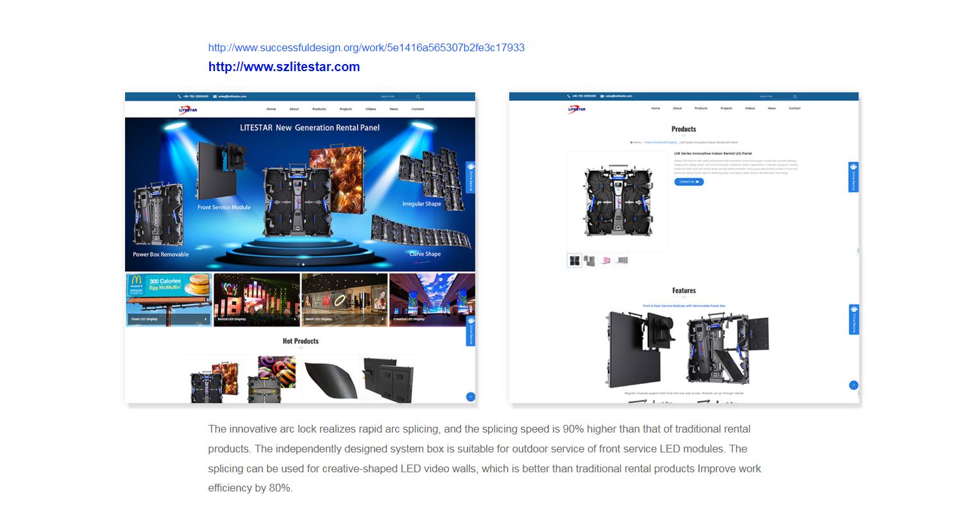Select first banner carousel dot

pos(298,265)
